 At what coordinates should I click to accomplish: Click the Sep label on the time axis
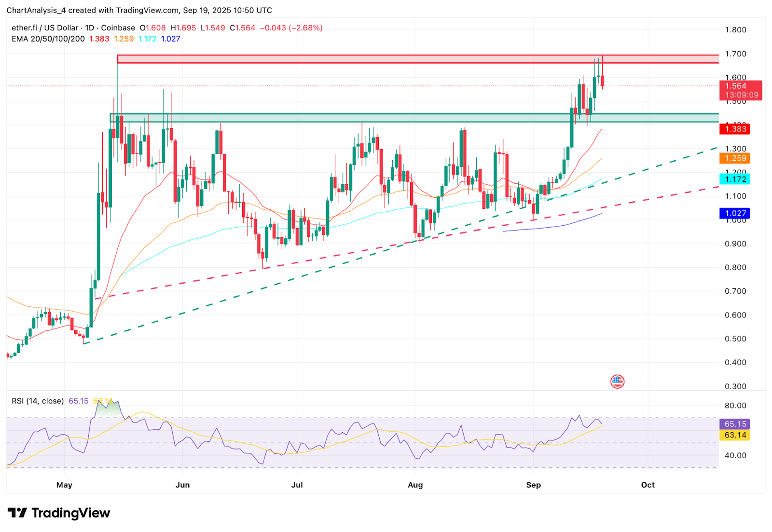[533, 485]
